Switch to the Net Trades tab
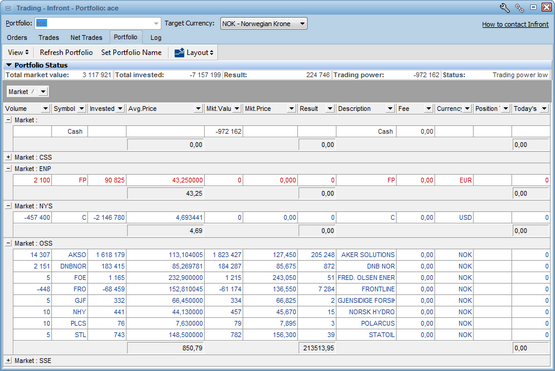 86,38
